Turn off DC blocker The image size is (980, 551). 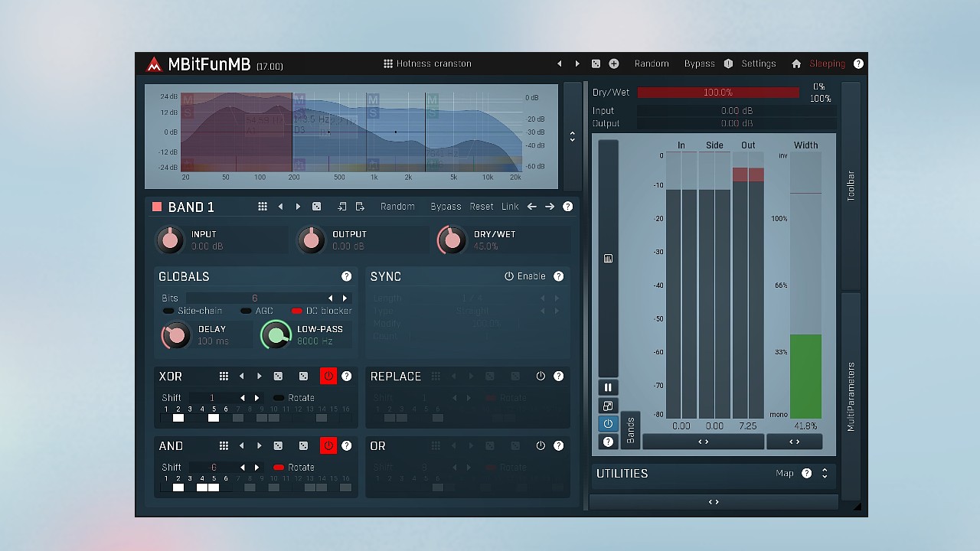coord(322,311)
